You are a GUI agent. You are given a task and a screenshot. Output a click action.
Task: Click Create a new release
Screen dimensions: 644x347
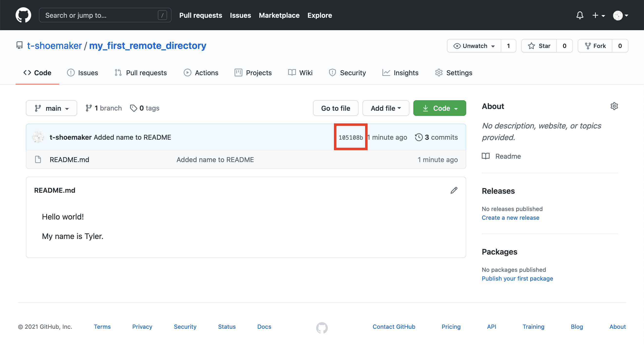510,218
